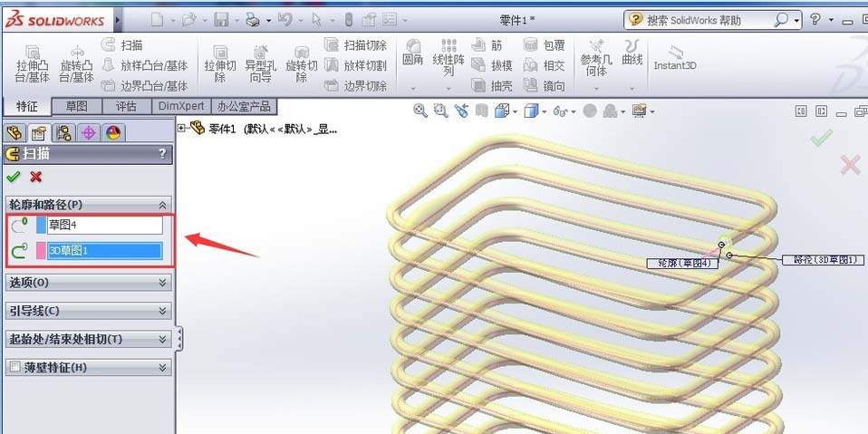Expand Start/End Tangency (起始处/结束处相切) section
This screenshot has width=868, height=434.
pos(163,339)
